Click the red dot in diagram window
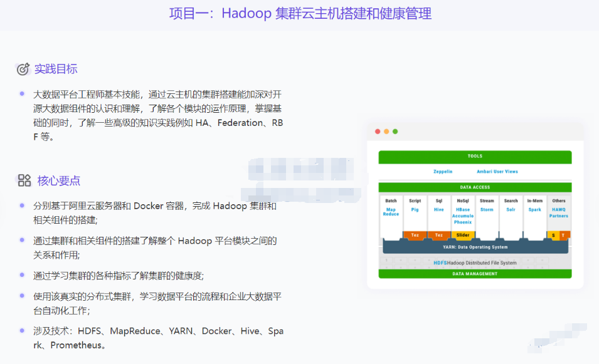 point(378,132)
